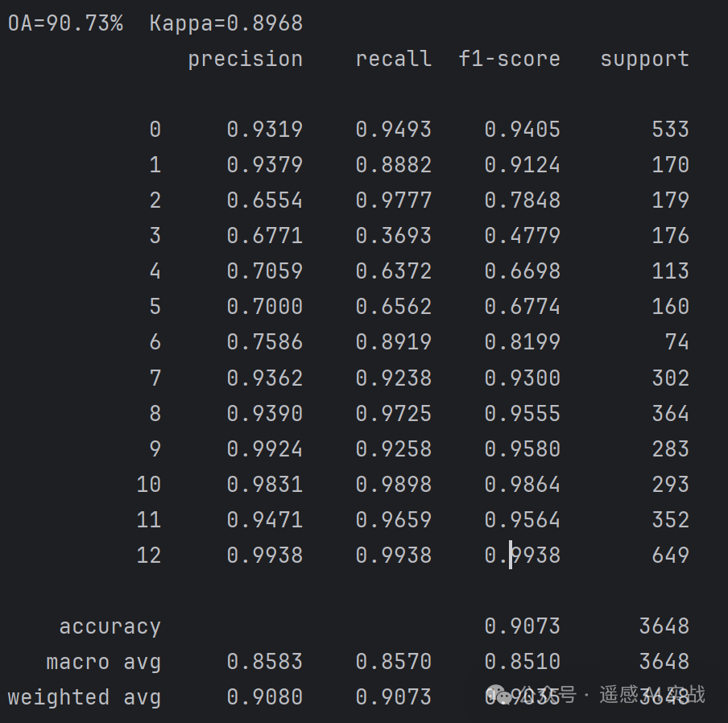Click class 5 support value 160
The image size is (728, 723).
tap(671, 307)
